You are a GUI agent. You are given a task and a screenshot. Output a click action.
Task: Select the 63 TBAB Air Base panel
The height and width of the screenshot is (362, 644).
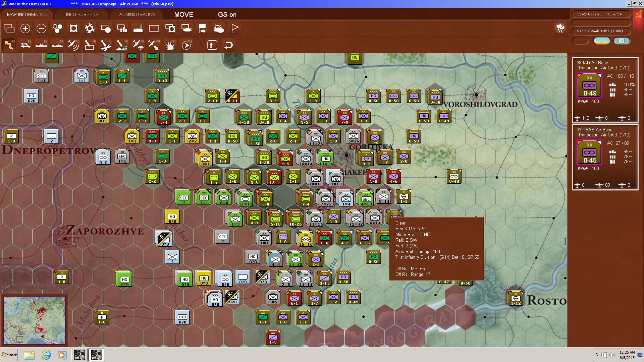click(x=605, y=157)
